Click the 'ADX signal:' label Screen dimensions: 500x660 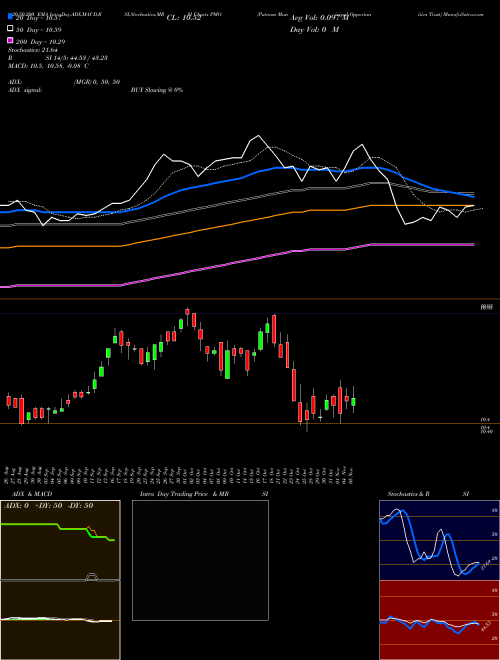tap(25, 90)
